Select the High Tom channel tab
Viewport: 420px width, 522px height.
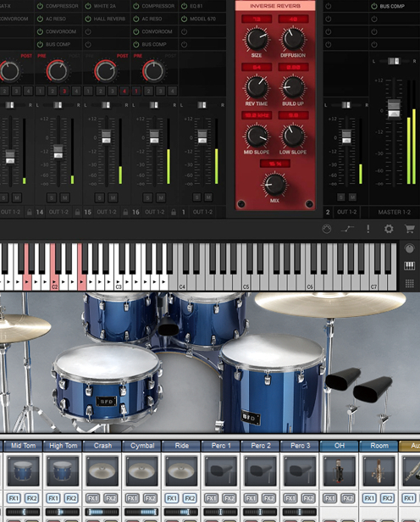63,446
